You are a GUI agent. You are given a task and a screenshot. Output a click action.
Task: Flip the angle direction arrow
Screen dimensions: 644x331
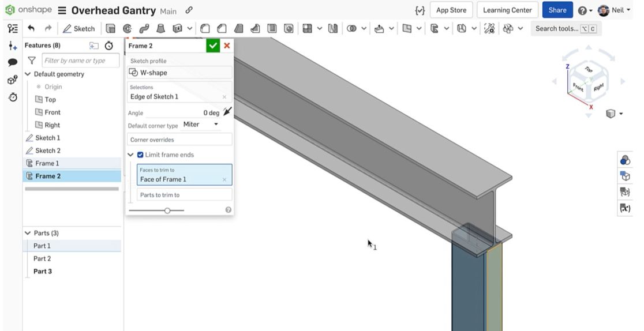227,112
